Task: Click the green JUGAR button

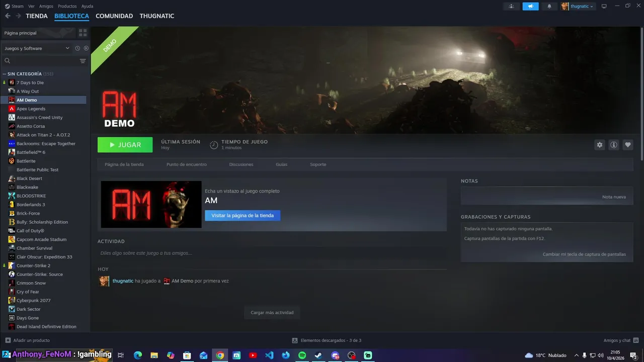Action: (x=125, y=145)
